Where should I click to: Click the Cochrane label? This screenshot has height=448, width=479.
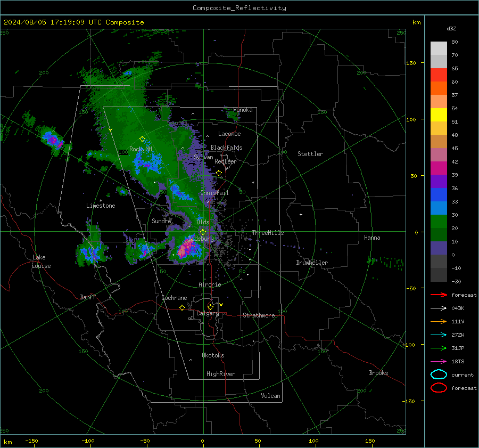pos(174,298)
